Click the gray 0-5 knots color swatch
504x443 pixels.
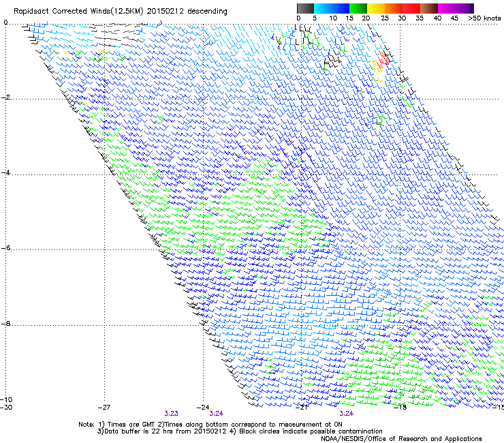point(305,8)
